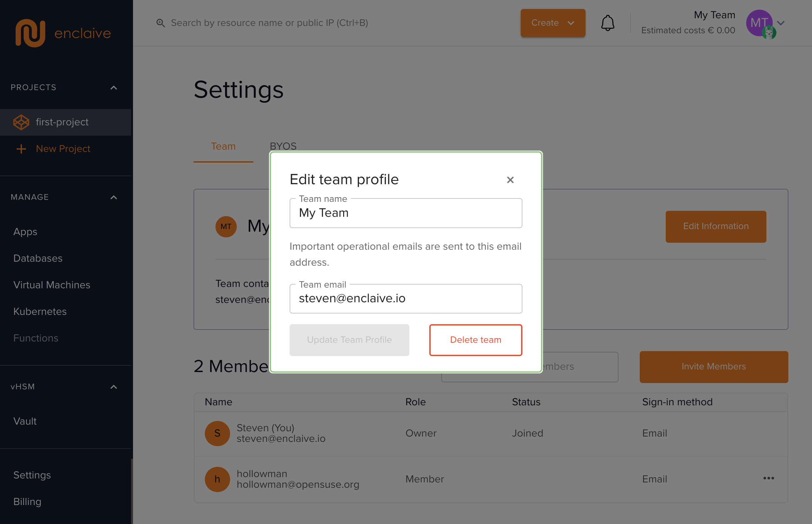
Task: Expand the account menu chevron
Action: (781, 23)
